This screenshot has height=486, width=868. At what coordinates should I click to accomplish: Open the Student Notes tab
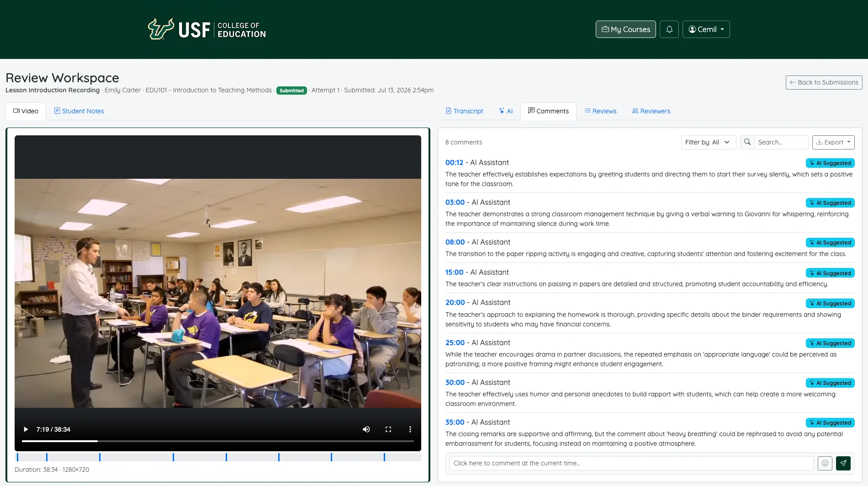pos(79,111)
